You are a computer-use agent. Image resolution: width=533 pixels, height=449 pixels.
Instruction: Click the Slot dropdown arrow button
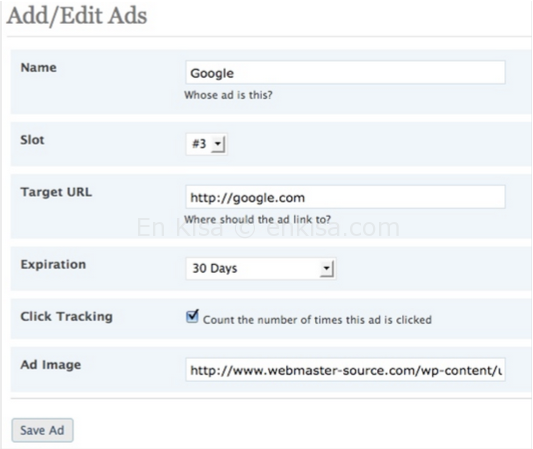[218, 144]
